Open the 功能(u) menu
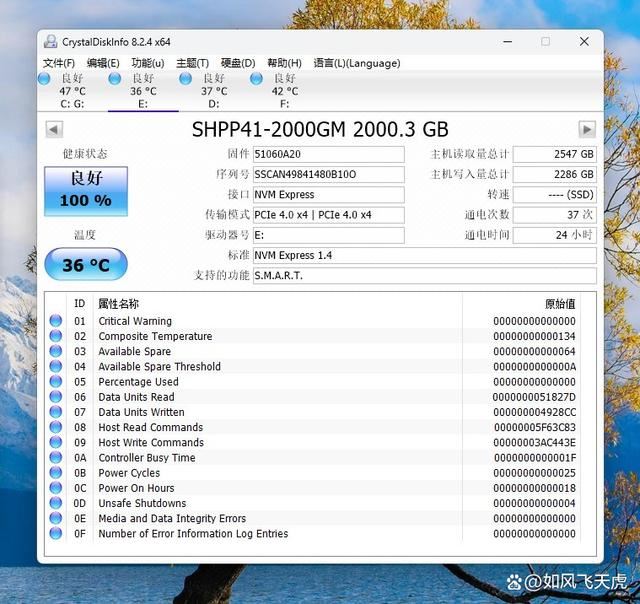Image resolution: width=640 pixels, height=604 pixels. tap(148, 63)
